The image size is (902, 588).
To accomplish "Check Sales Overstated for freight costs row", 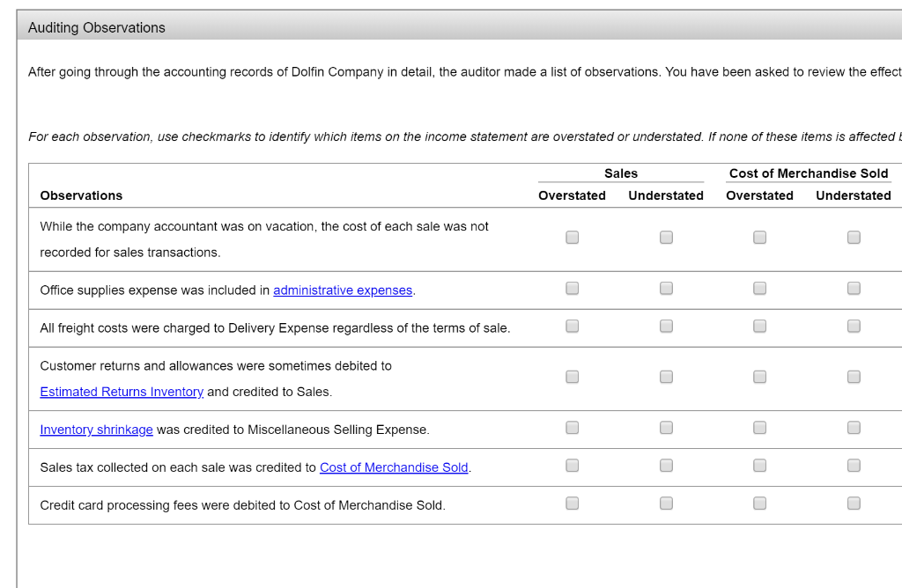I will pos(572,327).
